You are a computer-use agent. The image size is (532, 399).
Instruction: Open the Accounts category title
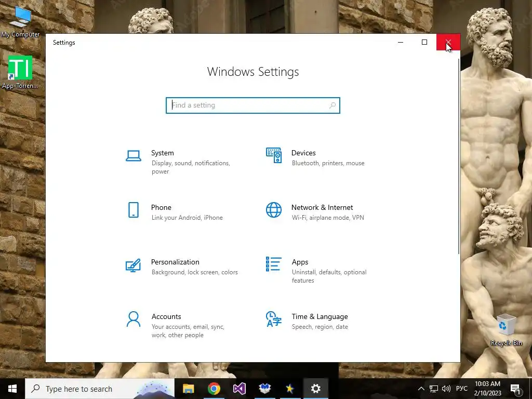[166, 316]
